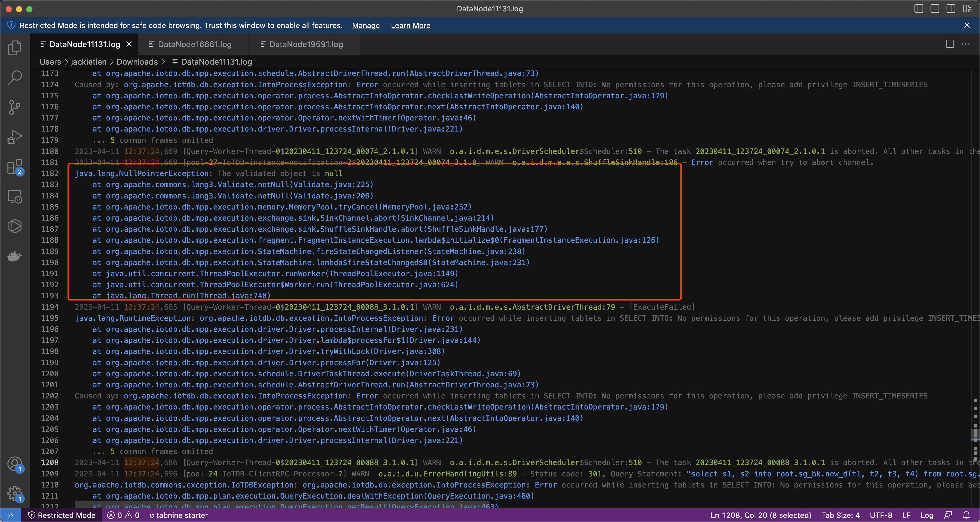Open the Docker view icon
Image resolution: width=980 pixels, height=522 pixels.
14,256
